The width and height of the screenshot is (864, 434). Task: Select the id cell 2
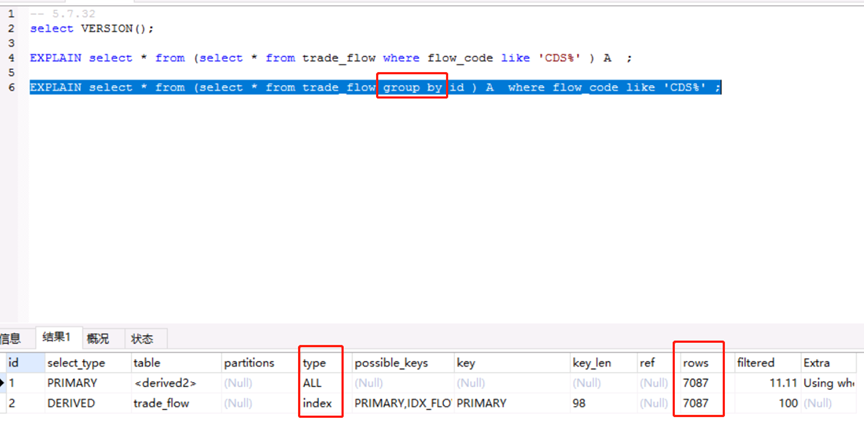coord(25,403)
